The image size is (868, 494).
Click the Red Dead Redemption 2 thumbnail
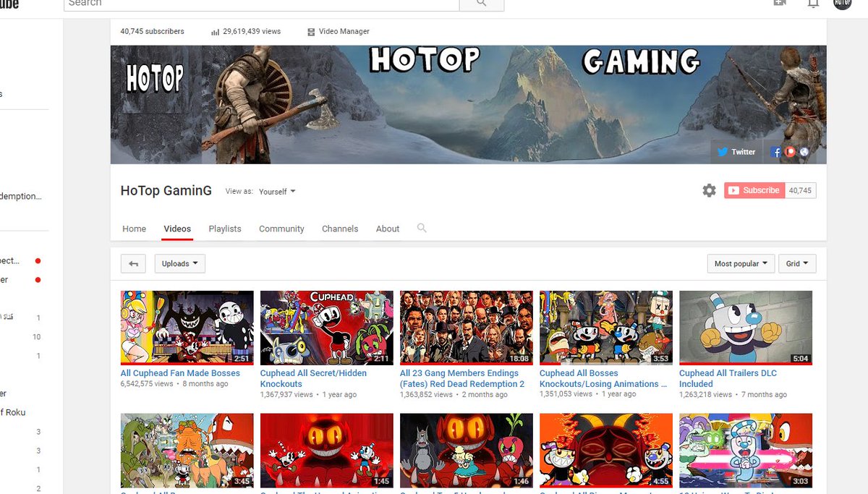467,328
